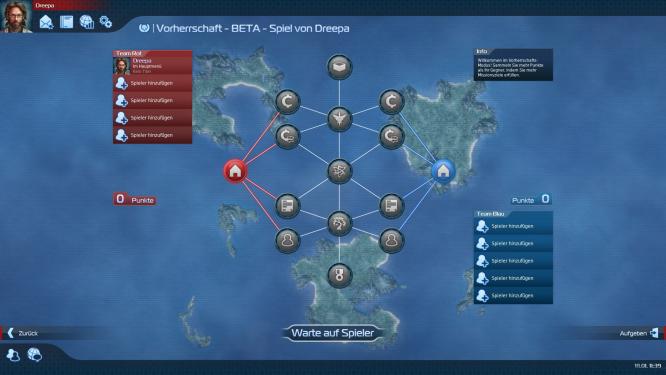Viewport: 666px width, 375px height.
Task: Select the topmost box mission node
Action: click(339, 67)
